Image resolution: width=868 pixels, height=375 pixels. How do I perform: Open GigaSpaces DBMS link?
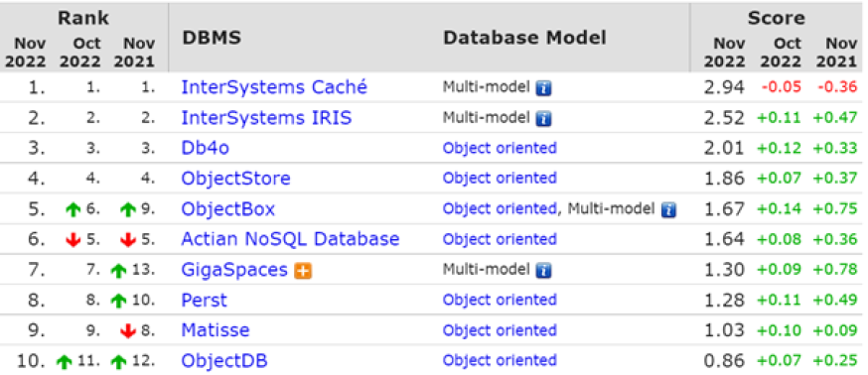tap(234, 270)
